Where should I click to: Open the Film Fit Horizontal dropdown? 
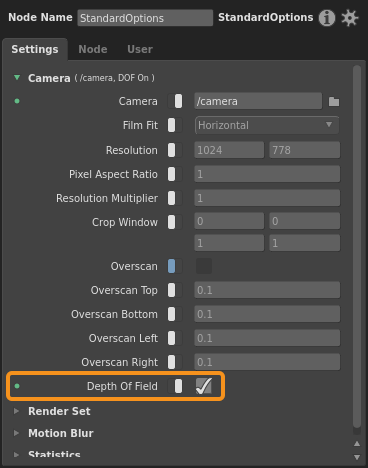[267, 125]
